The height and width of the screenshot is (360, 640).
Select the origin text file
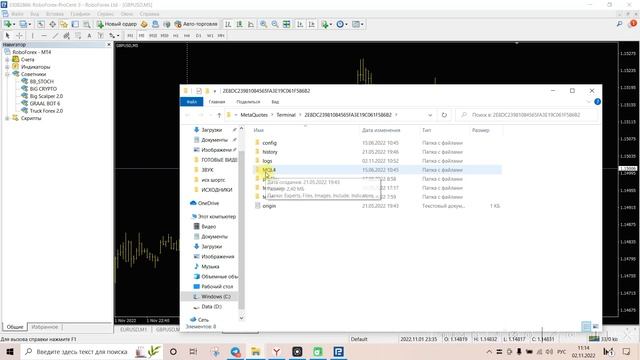point(269,206)
